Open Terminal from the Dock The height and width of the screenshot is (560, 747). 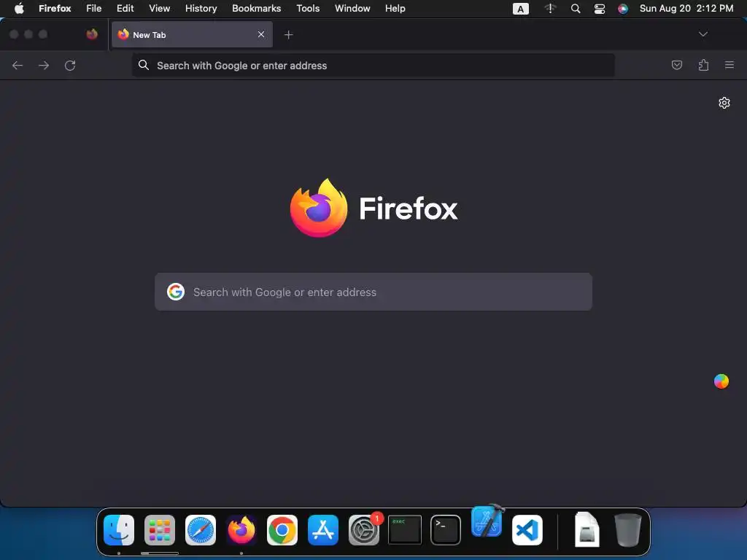pyautogui.click(x=446, y=530)
